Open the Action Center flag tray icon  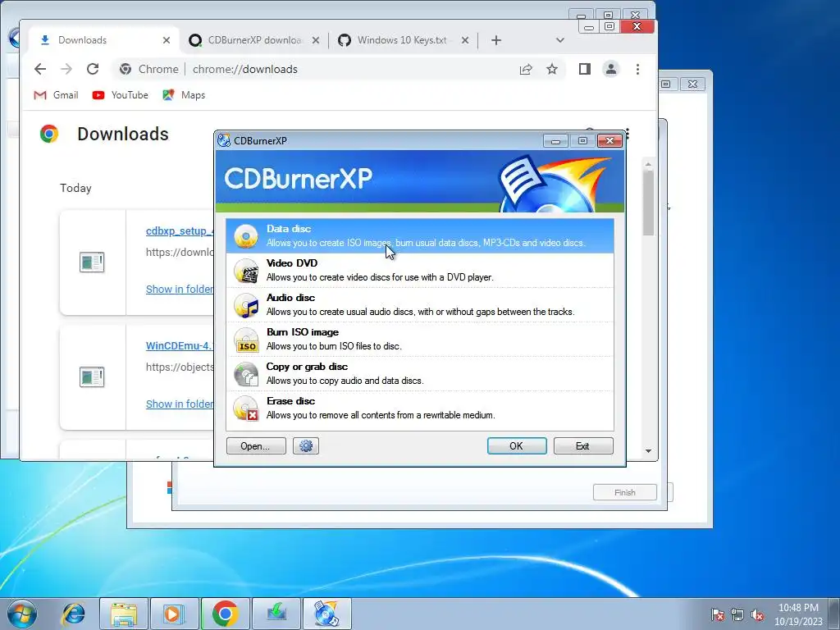click(718, 614)
